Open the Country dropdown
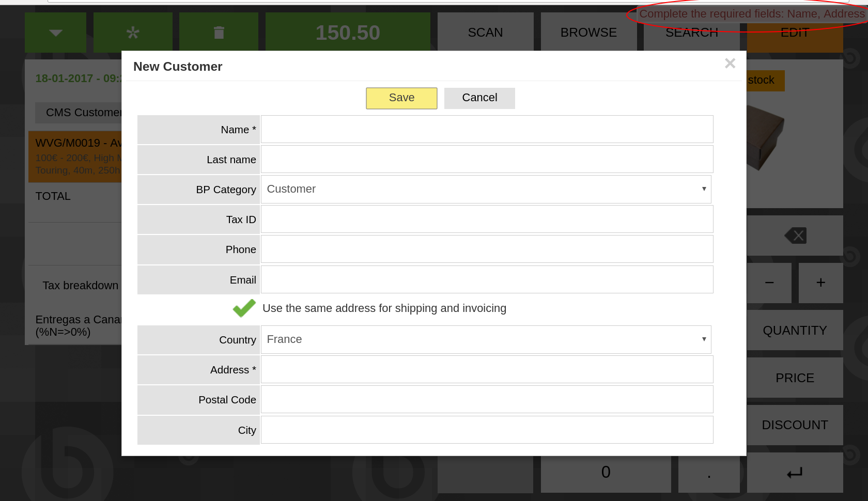868x501 pixels. click(486, 339)
